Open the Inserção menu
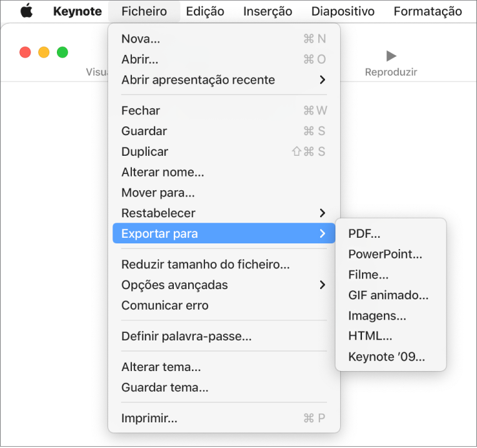 (268, 11)
